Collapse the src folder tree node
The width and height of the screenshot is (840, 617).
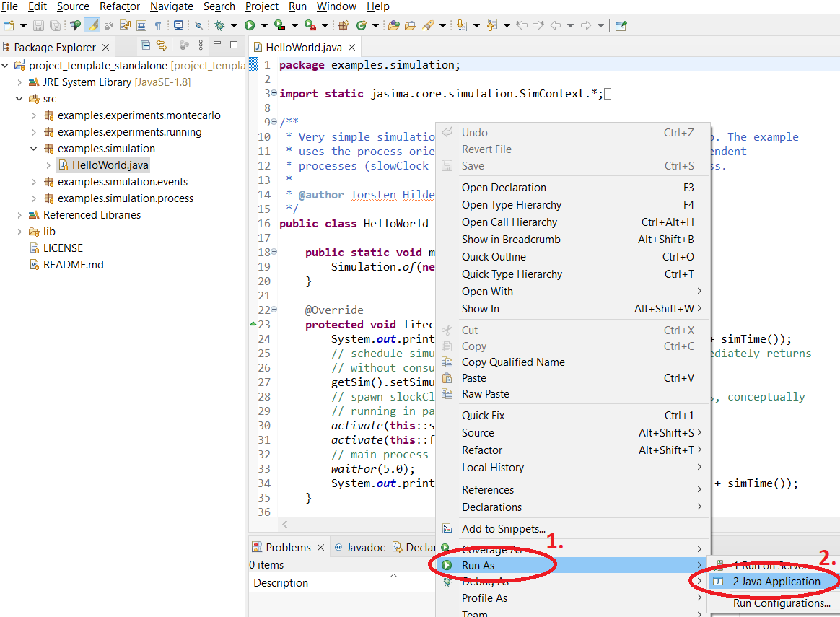pyautogui.click(x=19, y=99)
